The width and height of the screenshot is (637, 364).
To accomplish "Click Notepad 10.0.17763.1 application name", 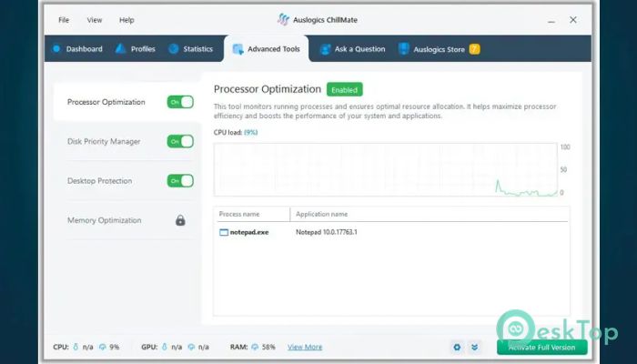I will (326, 232).
